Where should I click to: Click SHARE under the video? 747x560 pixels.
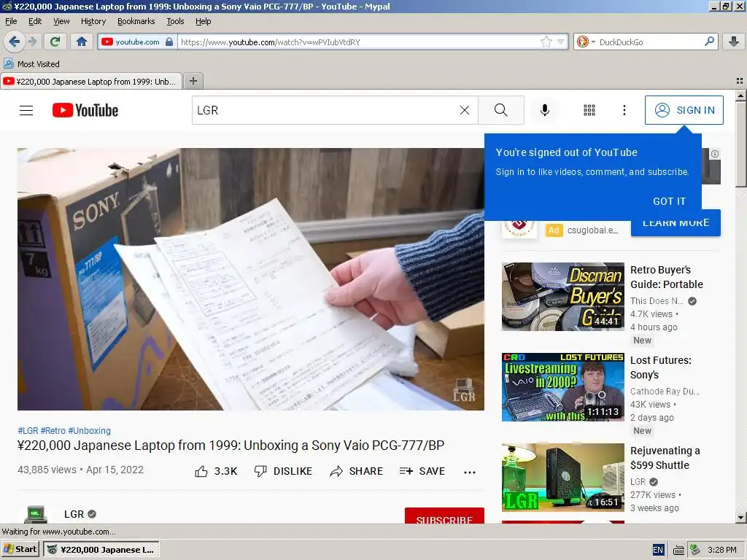(356, 471)
